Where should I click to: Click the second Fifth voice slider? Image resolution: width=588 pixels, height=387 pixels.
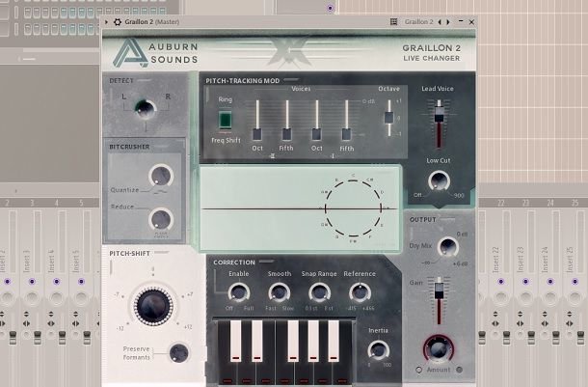[x=346, y=134]
